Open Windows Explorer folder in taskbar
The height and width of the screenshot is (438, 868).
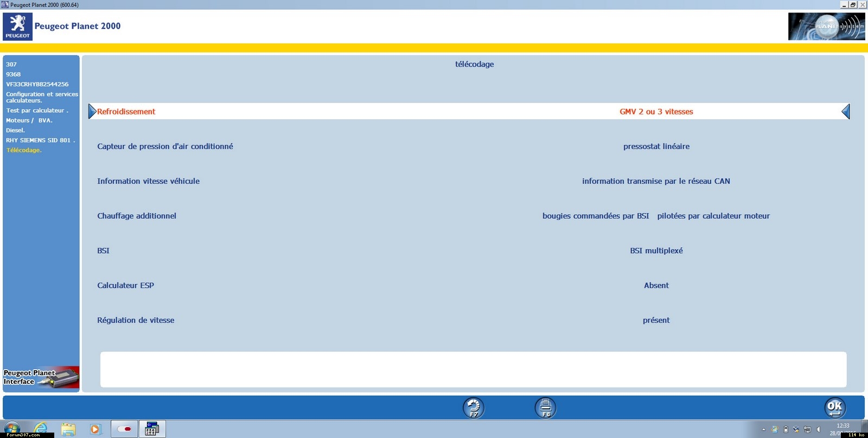pyautogui.click(x=68, y=429)
